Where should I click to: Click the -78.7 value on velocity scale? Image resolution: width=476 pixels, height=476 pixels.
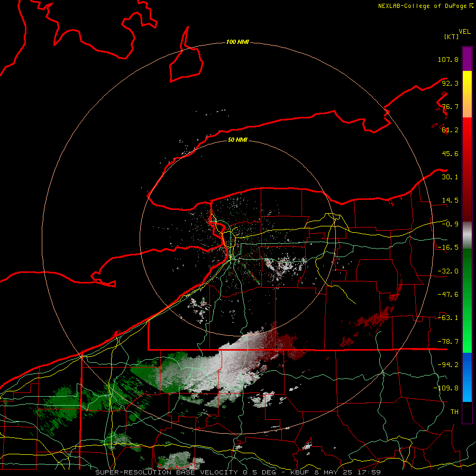(x=448, y=342)
